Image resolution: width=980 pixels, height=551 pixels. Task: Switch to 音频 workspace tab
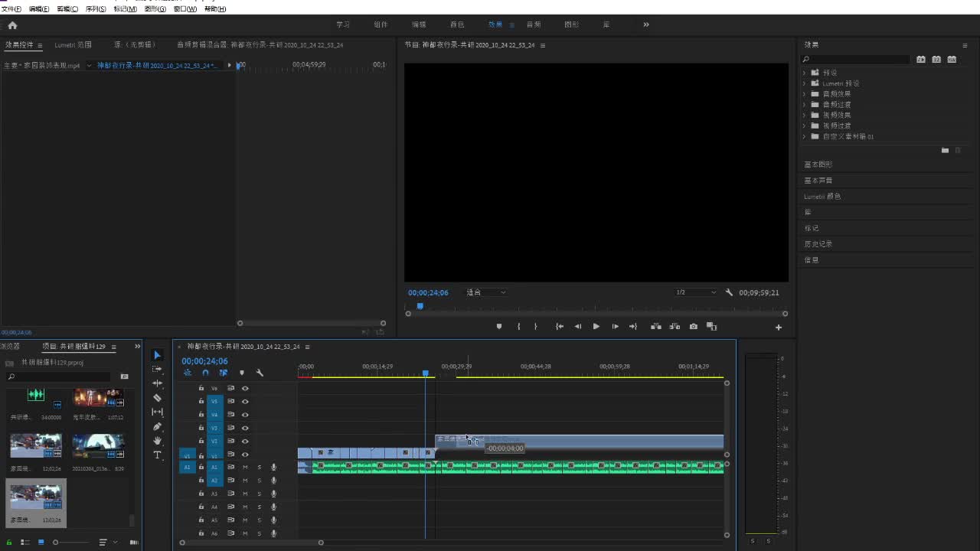534,24
